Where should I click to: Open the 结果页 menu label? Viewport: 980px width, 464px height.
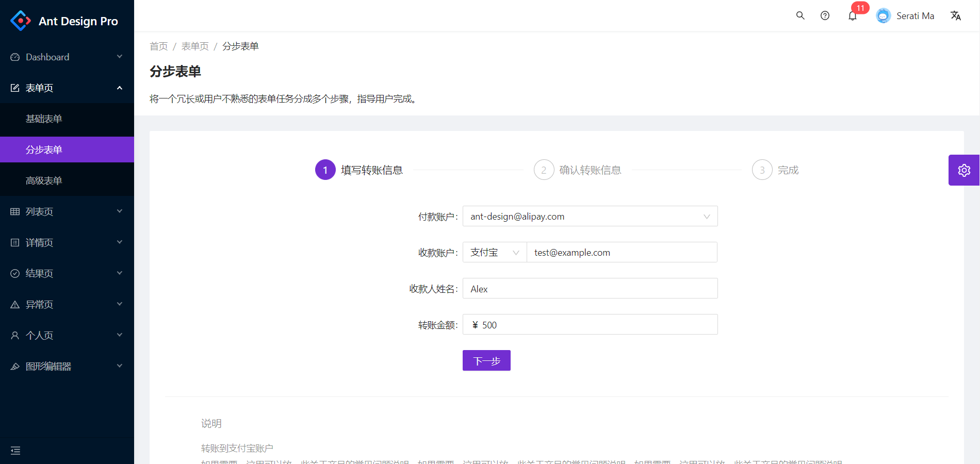[x=39, y=274]
